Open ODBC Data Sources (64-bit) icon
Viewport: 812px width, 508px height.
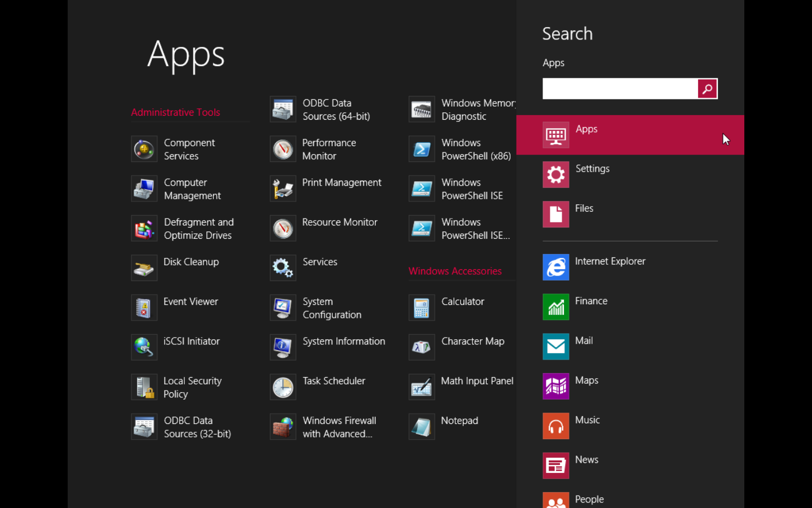283,110
